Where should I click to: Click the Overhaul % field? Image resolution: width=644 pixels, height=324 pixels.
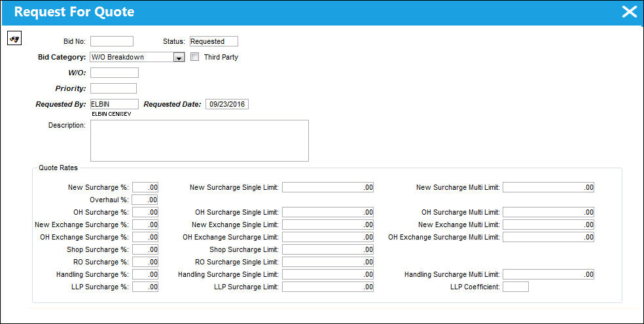[145, 200]
